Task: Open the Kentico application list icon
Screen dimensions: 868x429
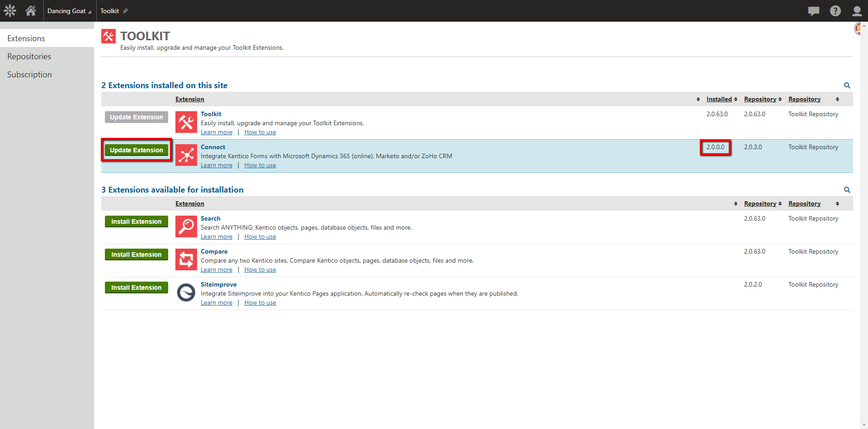Action: coord(10,10)
